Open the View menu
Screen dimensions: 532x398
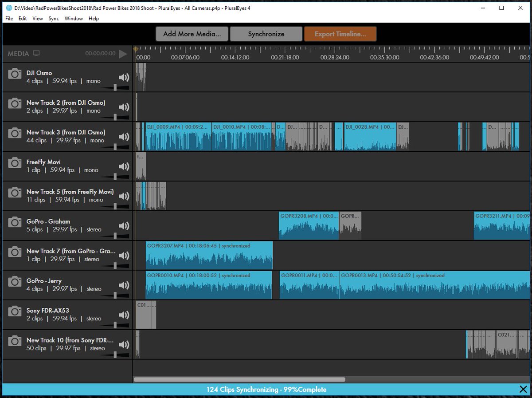click(x=38, y=19)
